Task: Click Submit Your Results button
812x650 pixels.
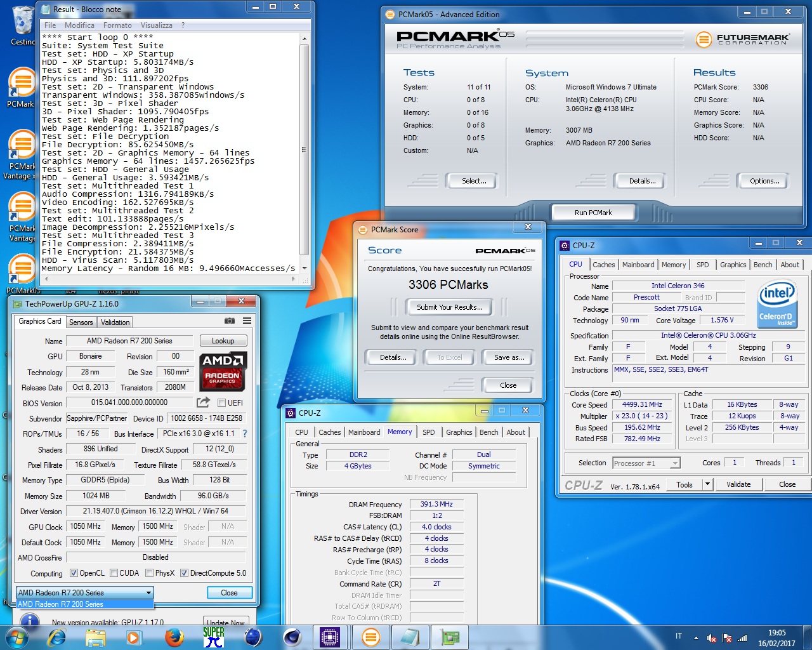Action: tap(449, 307)
